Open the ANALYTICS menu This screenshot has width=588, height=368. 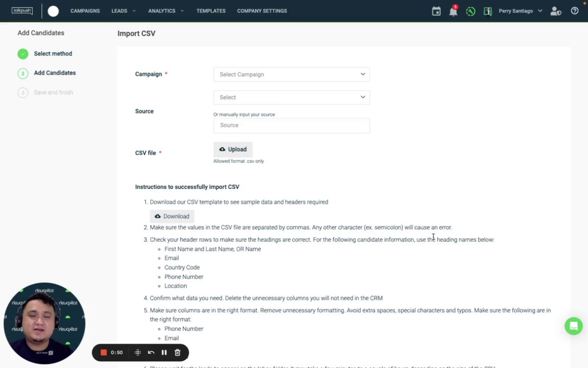coord(166,11)
